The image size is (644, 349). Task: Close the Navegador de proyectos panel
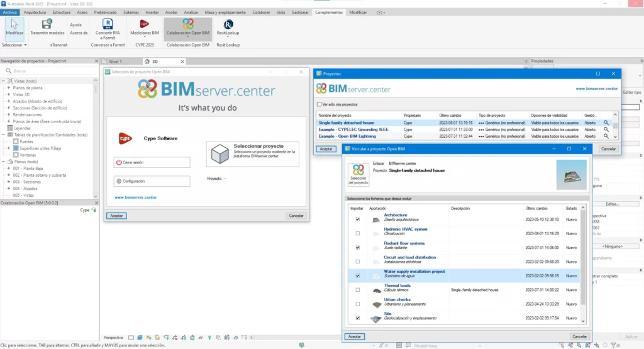tap(96, 61)
